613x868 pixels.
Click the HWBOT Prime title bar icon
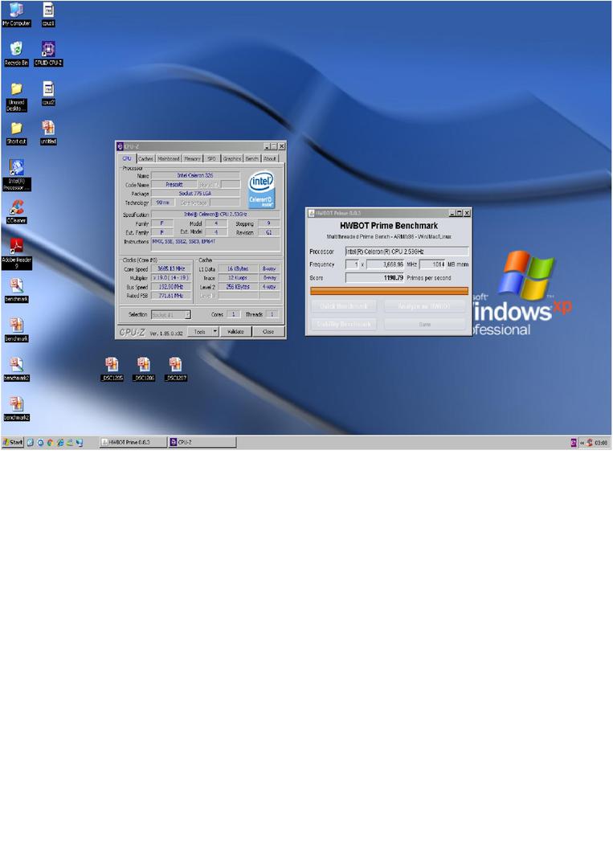click(312, 212)
